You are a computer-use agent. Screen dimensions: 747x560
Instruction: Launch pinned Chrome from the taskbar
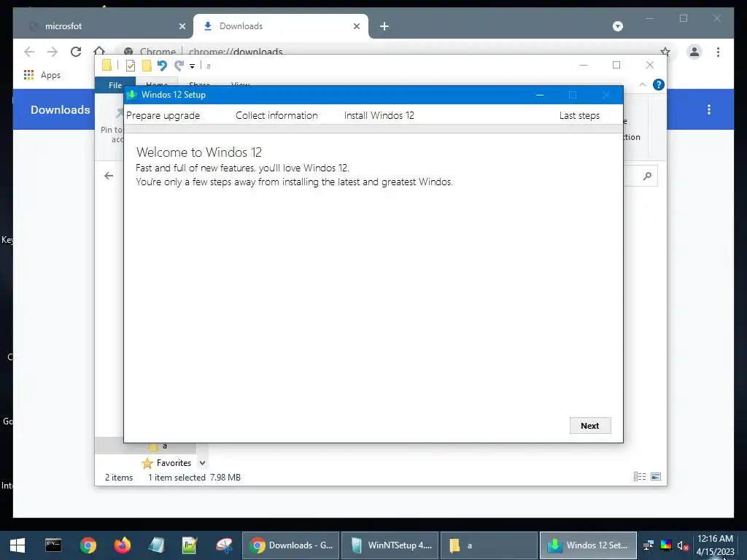pos(88,545)
